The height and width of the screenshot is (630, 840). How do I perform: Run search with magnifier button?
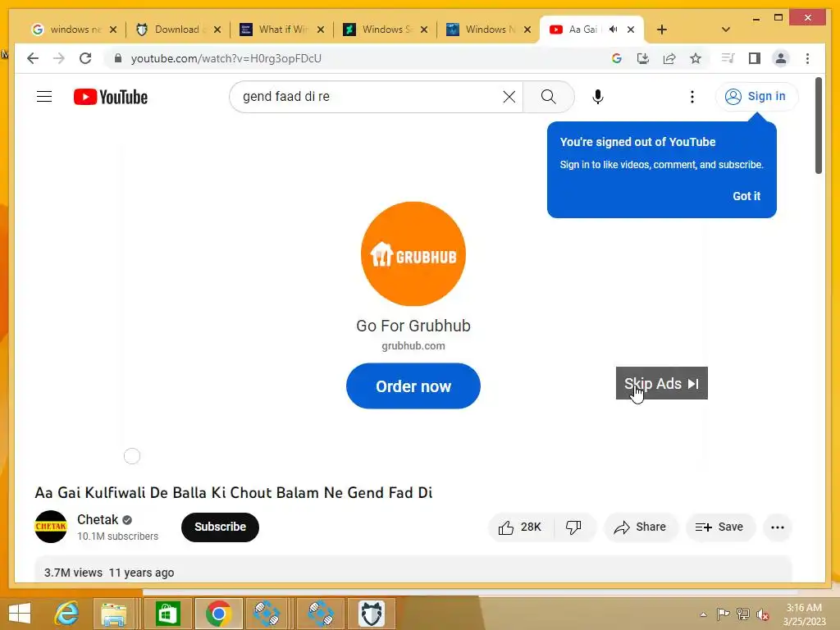[x=548, y=97]
